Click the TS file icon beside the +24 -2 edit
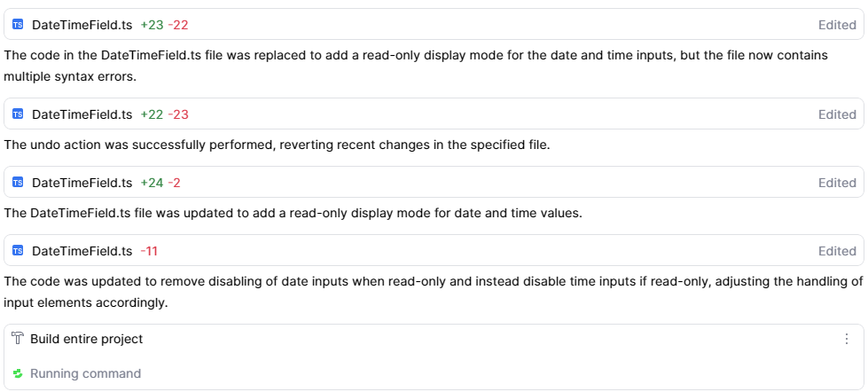Viewport: 868px width, 392px height. tap(18, 183)
